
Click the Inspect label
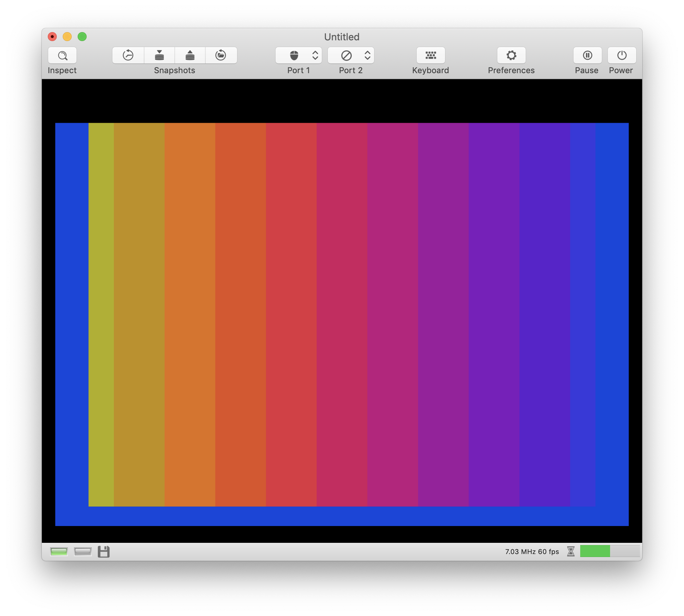62,70
